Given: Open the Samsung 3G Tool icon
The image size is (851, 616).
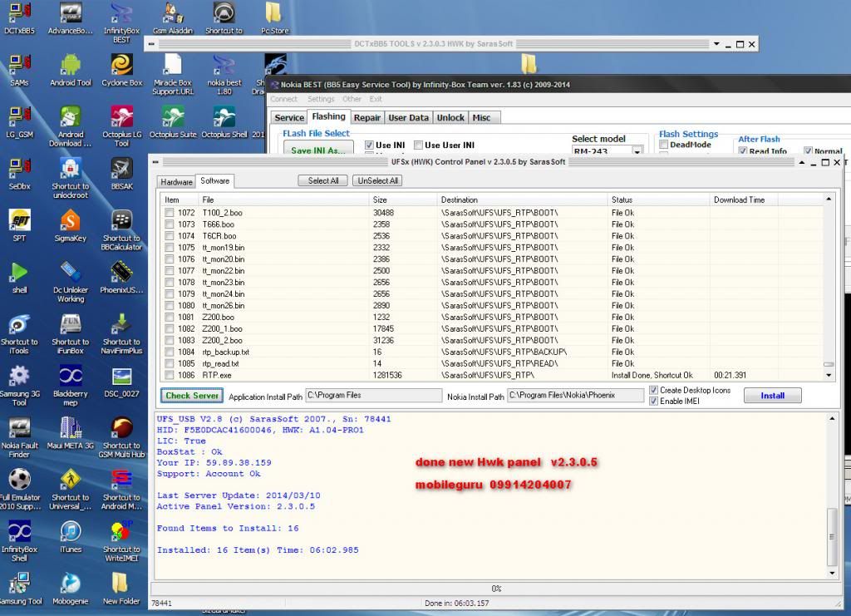Looking at the screenshot, I should click(x=20, y=386).
